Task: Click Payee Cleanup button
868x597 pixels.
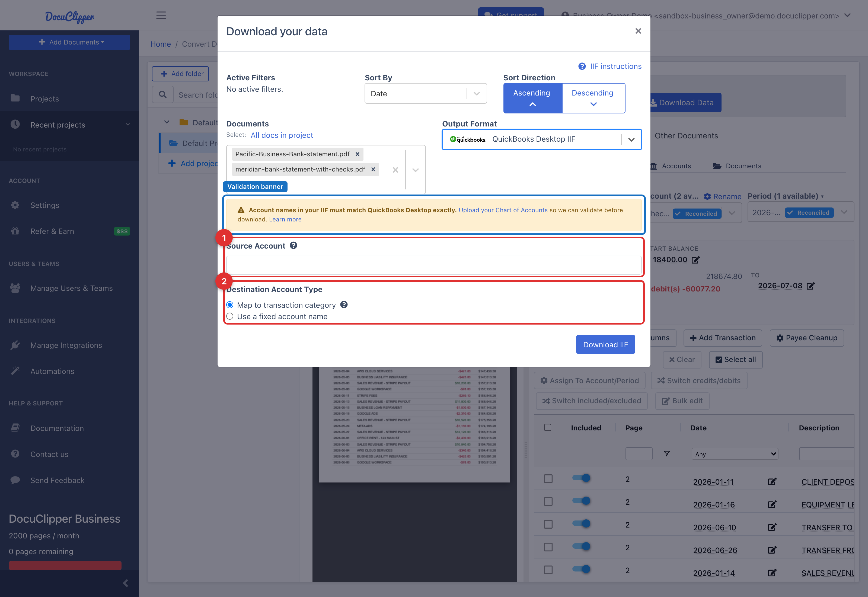Action: 807,338
